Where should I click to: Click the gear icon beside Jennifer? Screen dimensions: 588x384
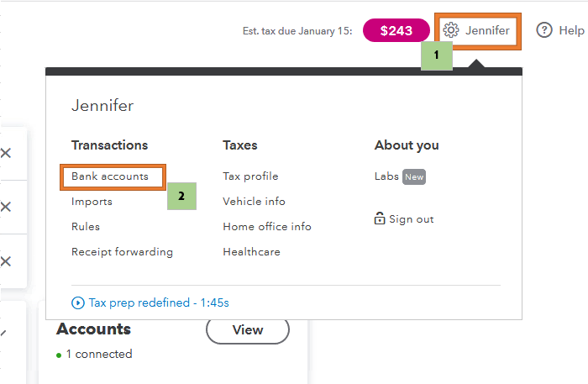click(x=451, y=30)
